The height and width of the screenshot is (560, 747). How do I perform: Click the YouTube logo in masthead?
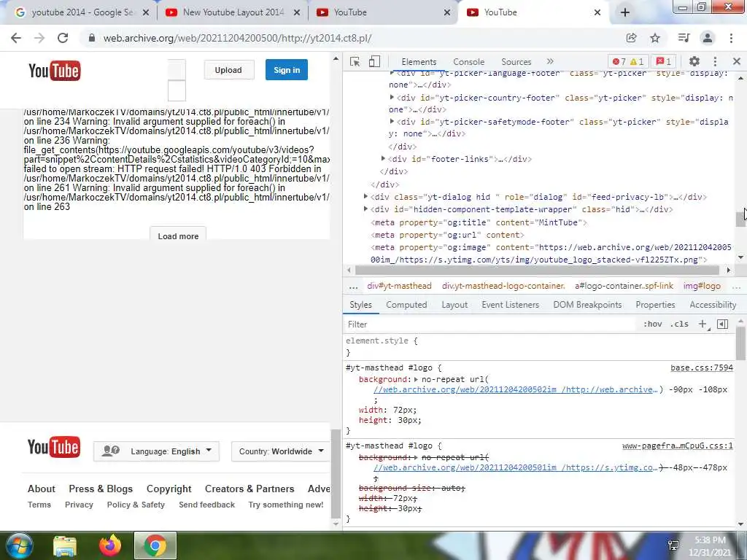click(54, 71)
